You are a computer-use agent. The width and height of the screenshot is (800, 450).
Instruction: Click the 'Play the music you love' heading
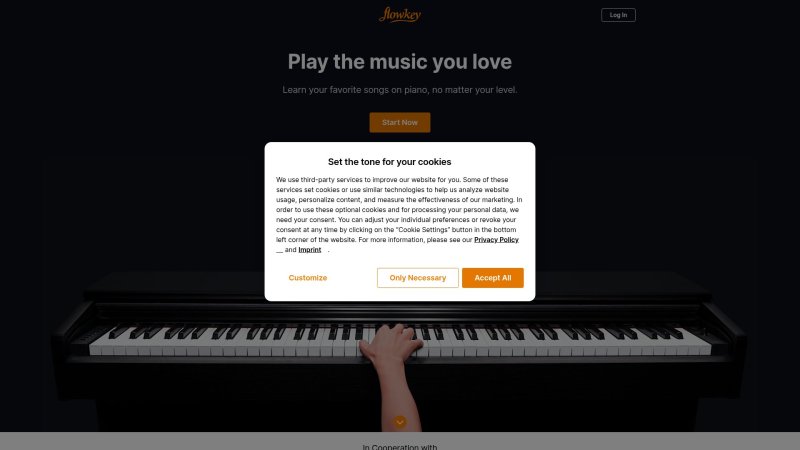[399, 62]
